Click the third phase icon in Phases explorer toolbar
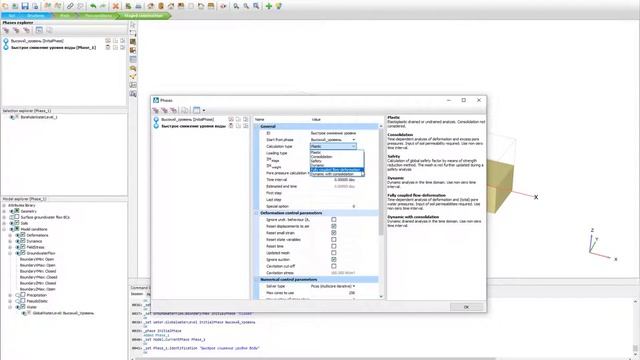This screenshot has height=360, width=640. point(26,30)
